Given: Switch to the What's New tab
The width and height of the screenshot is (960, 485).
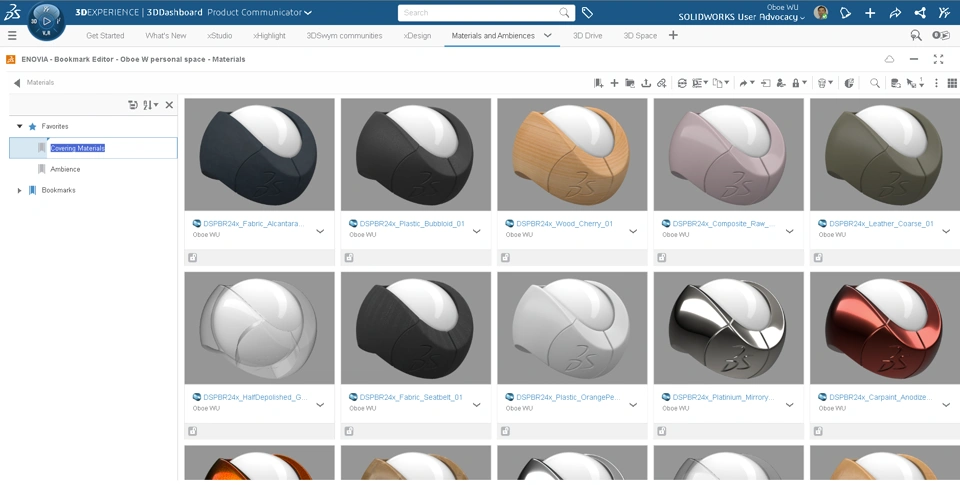Looking at the screenshot, I should click(166, 36).
